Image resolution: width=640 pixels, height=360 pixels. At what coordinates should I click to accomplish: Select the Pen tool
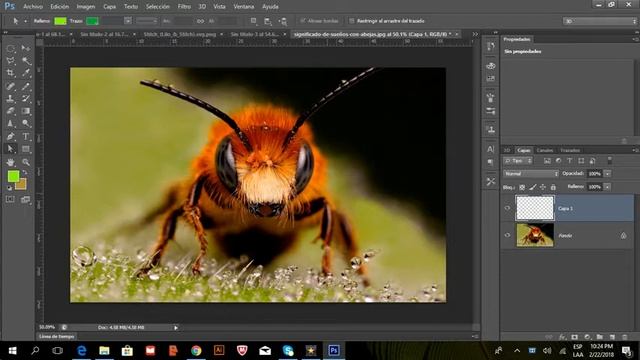[x=11, y=136]
